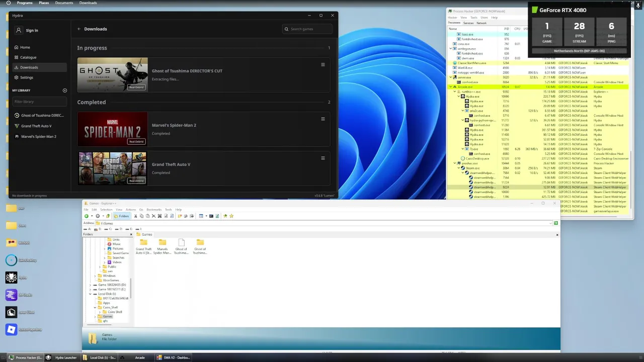
Task: Add game via My Library plus icon
Action: point(64,90)
